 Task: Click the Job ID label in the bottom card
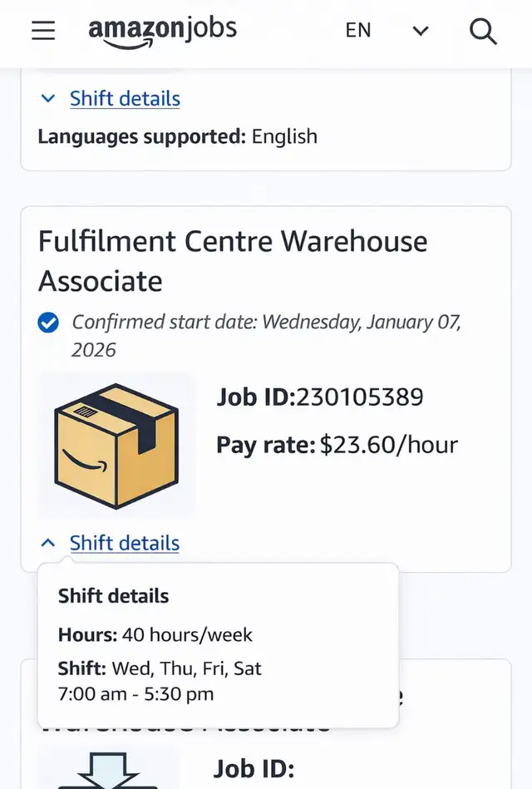254,770
